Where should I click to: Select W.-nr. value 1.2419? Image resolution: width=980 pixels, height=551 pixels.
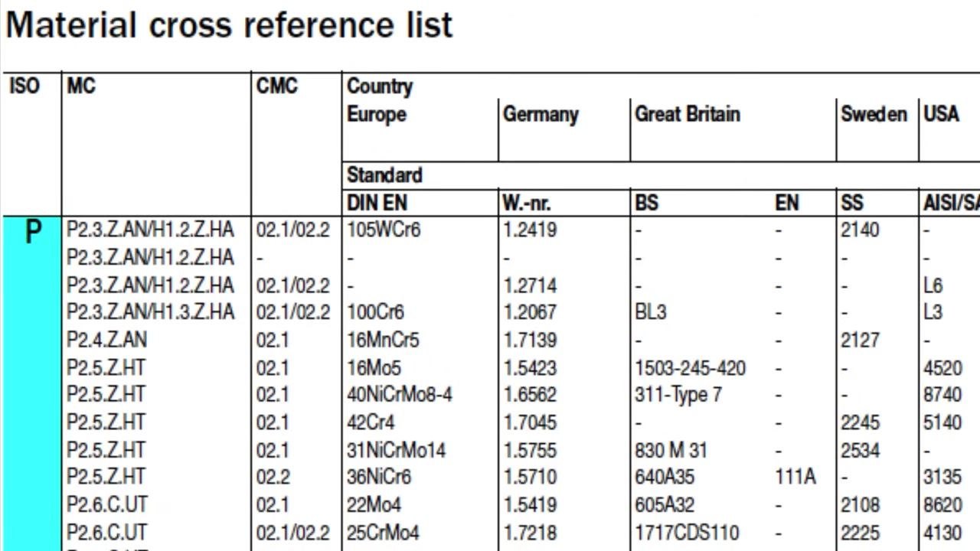tap(530, 230)
